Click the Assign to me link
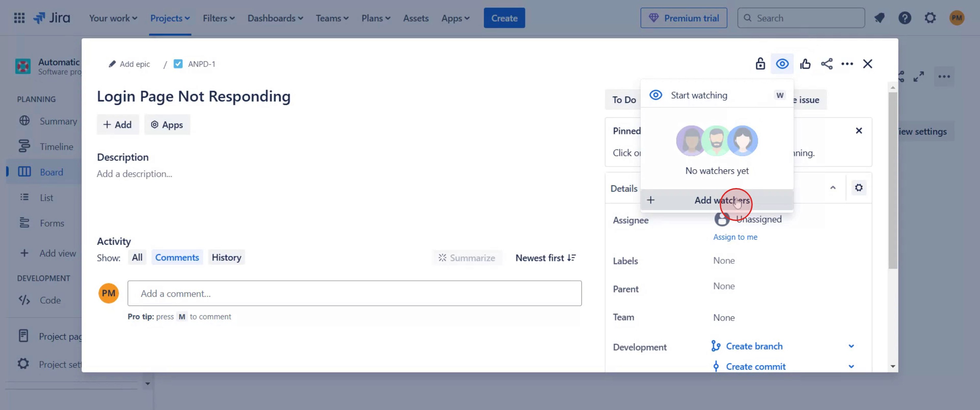The width and height of the screenshot is (980, 410). [x=735, y=237]
